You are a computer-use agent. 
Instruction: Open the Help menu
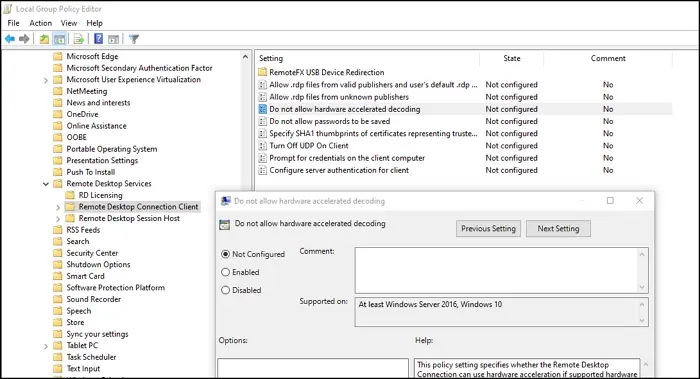pos(94,23)
